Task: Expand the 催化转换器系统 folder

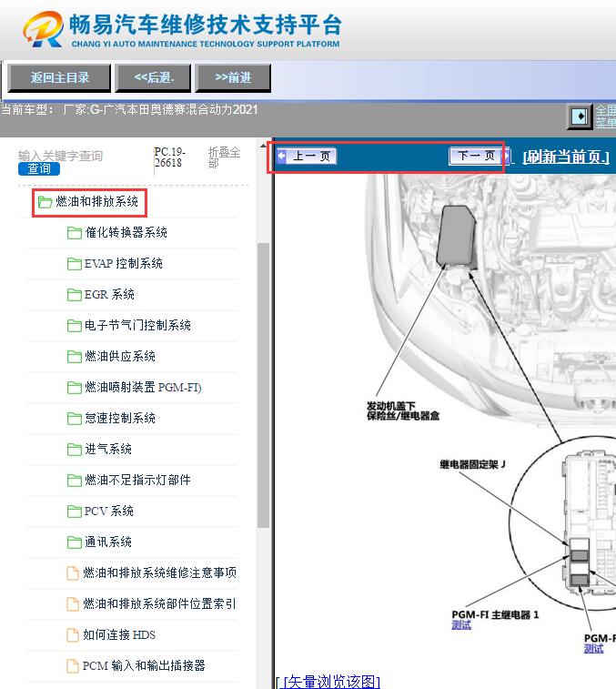Action: pyautogui.click(x=126, y=232)
